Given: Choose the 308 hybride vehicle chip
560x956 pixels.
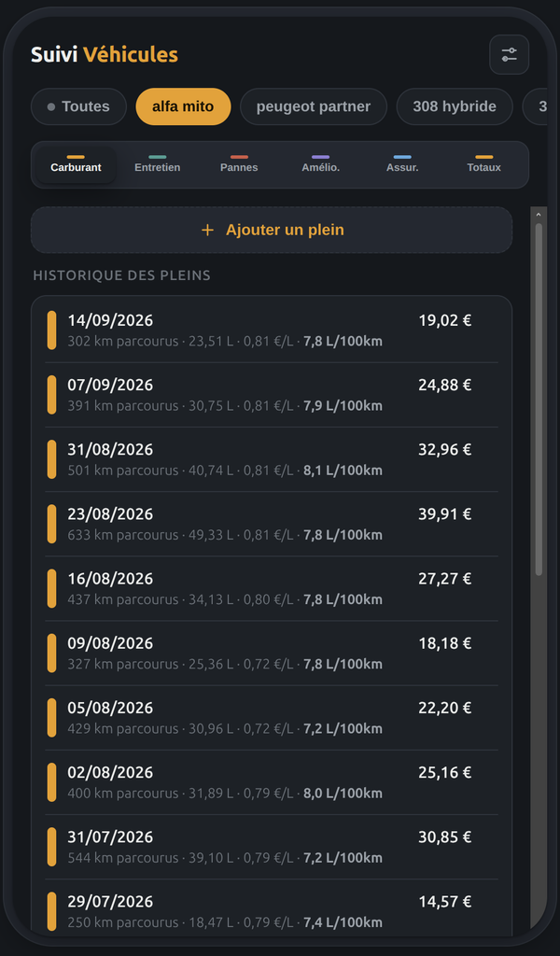Looking at the screenshot, I should pos(455,106).
